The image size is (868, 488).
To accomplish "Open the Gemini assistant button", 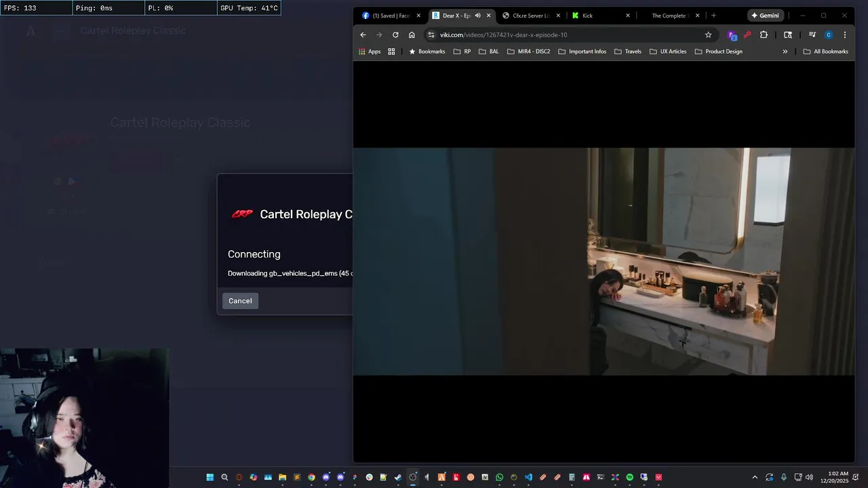I will coord(766,16).
